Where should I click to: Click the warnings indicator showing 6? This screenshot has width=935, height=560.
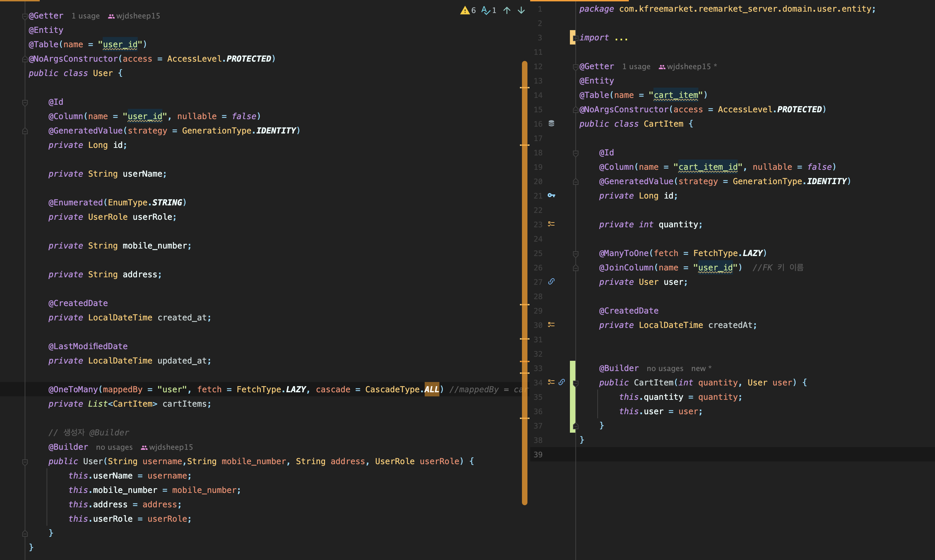click(x=468, y=10)
